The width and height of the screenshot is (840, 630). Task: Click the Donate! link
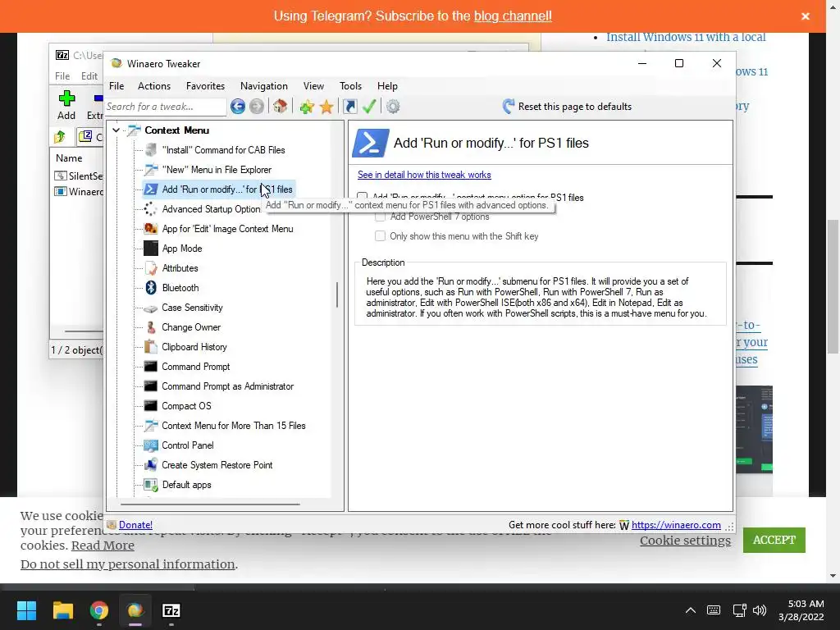pos(135,525)
